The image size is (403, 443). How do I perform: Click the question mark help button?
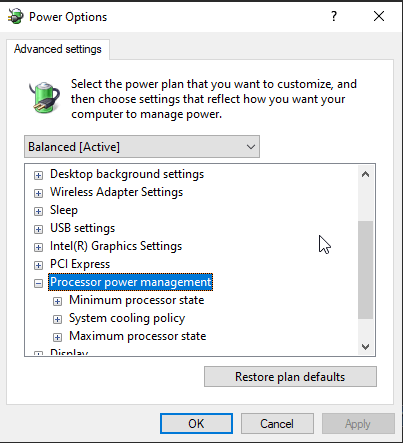(334, 16)
